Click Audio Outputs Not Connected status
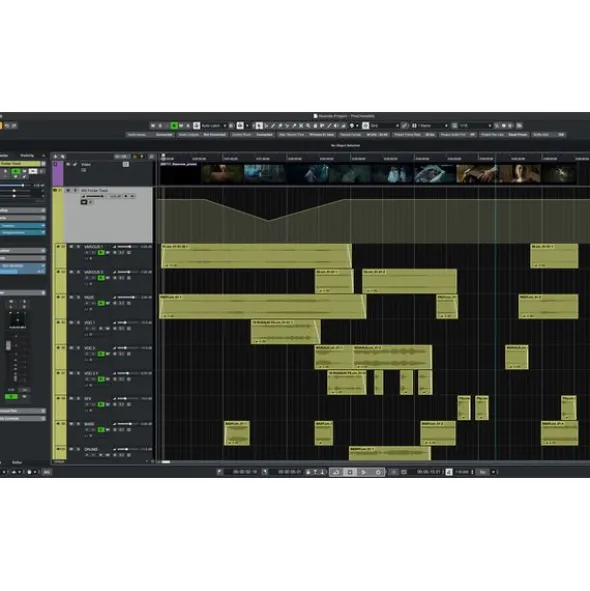Screen dimensions: 590x591 click(202, 135)
